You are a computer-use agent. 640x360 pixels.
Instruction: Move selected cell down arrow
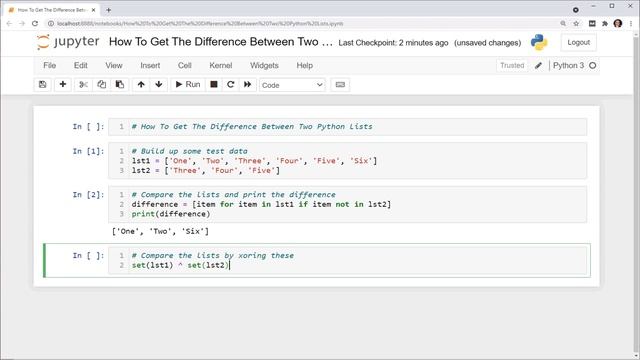pos(159,84)
